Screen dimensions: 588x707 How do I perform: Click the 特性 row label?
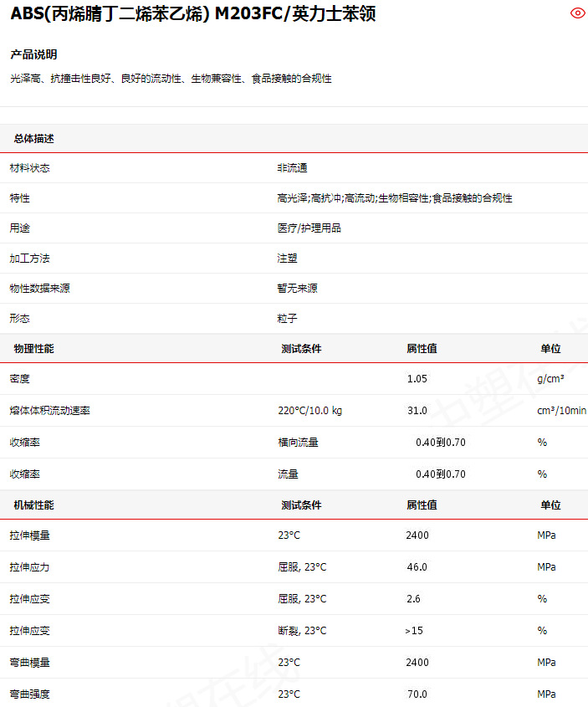20,198
